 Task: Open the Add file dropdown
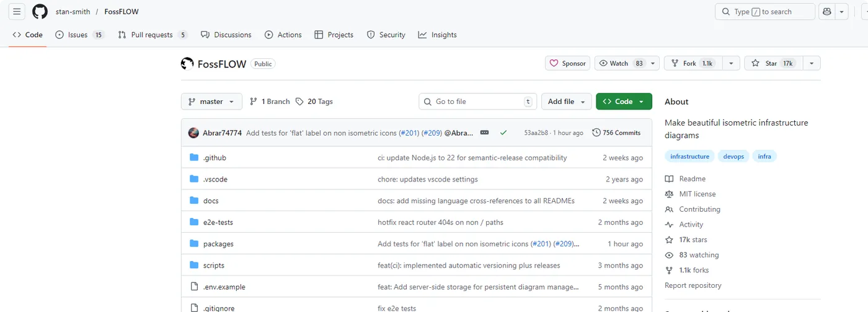coord(567,102)
